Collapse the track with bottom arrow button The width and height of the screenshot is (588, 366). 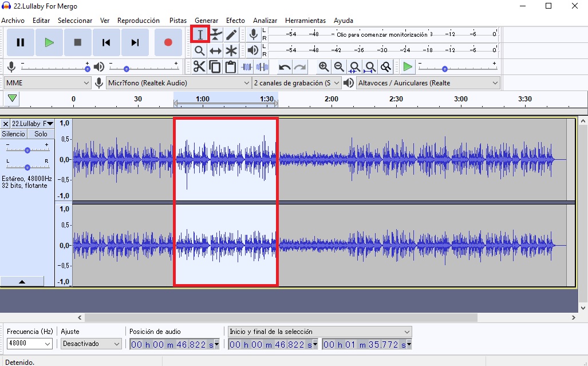tap(22, 281)
